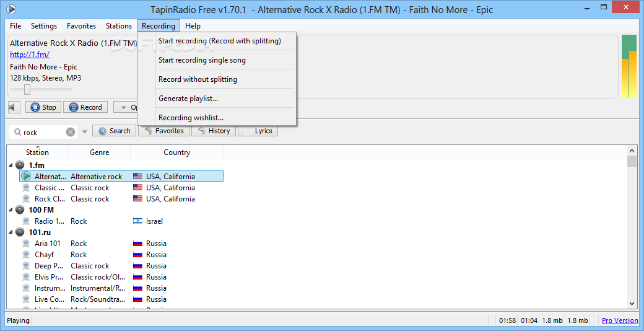Close the Recording menu in the menu bar
Screen dimensions: 644x331
coord(159,26)
